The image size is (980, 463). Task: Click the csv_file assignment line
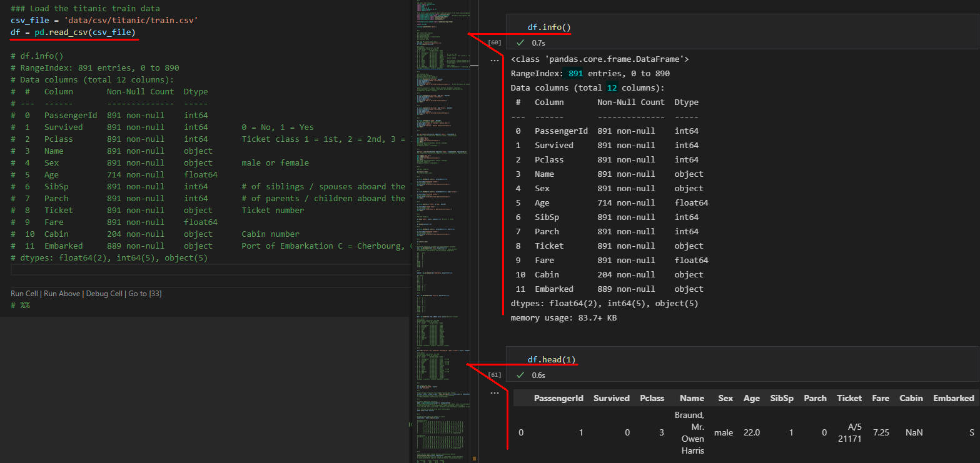(104, 20)
